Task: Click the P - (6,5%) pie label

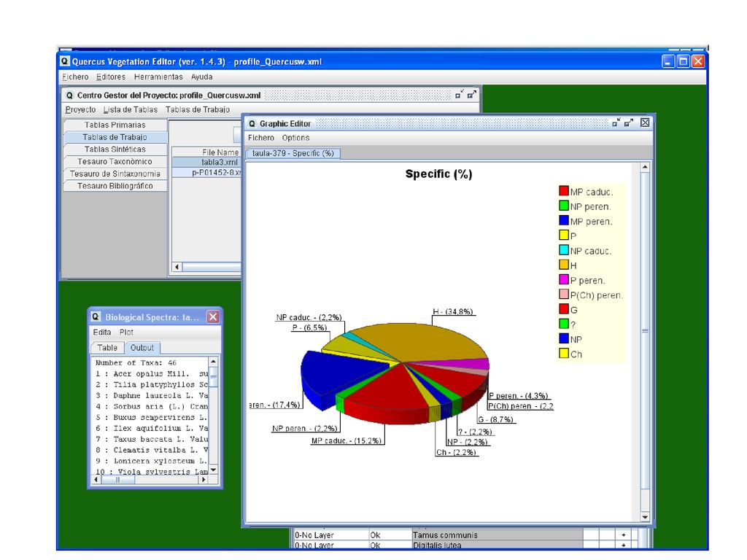Action: click(x=309, y=327)
